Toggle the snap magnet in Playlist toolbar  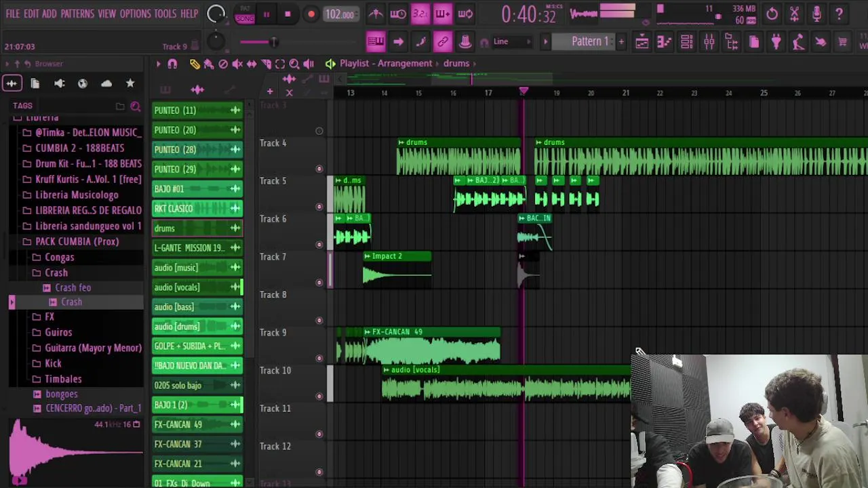point(172,64)
